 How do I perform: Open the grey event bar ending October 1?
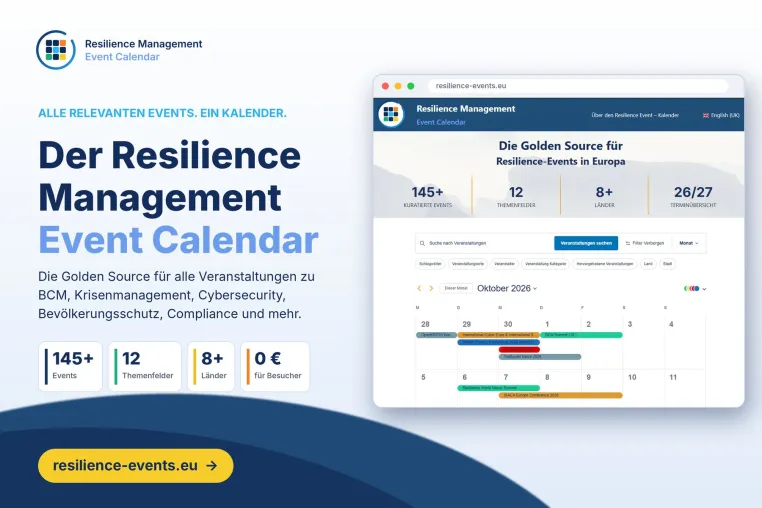click(540, 357)
